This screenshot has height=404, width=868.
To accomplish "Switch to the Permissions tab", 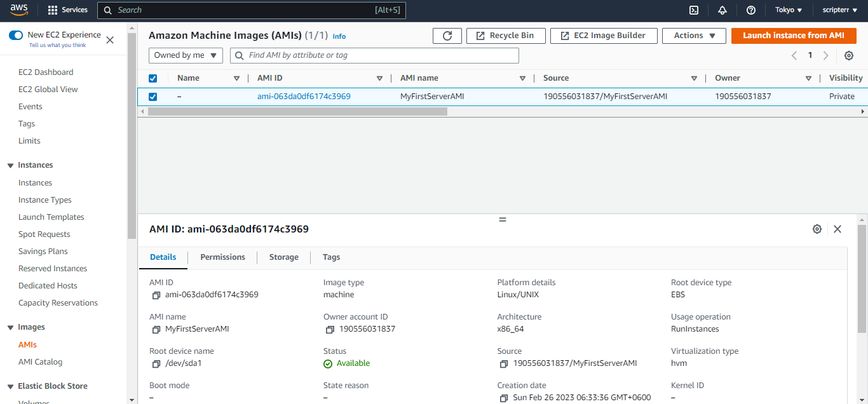I will [222, 257].
